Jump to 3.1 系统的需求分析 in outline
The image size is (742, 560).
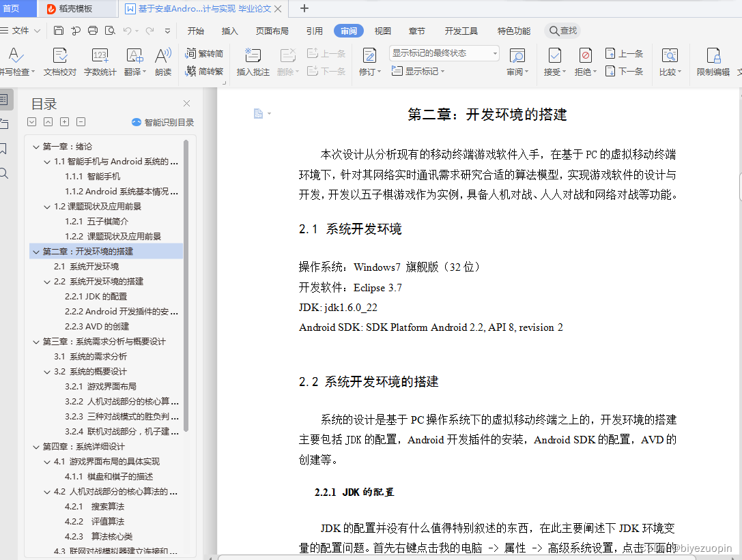click(x=90, y=357)
